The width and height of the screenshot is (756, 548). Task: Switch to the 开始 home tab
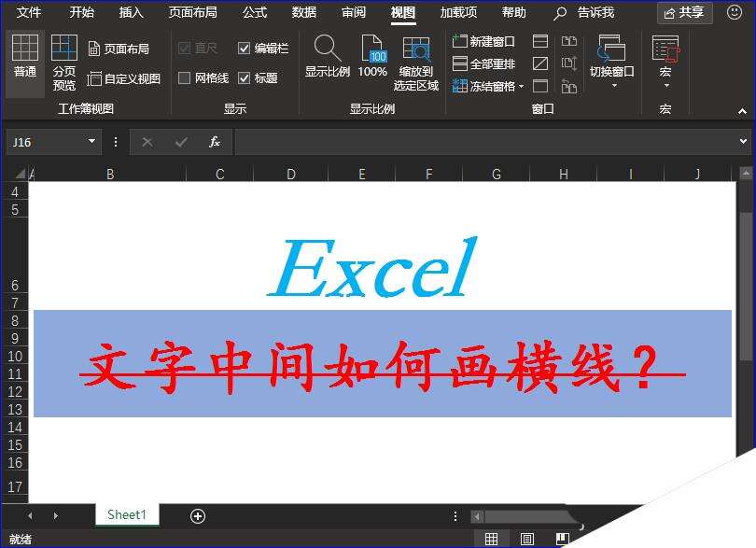click(x=81, y=12)
